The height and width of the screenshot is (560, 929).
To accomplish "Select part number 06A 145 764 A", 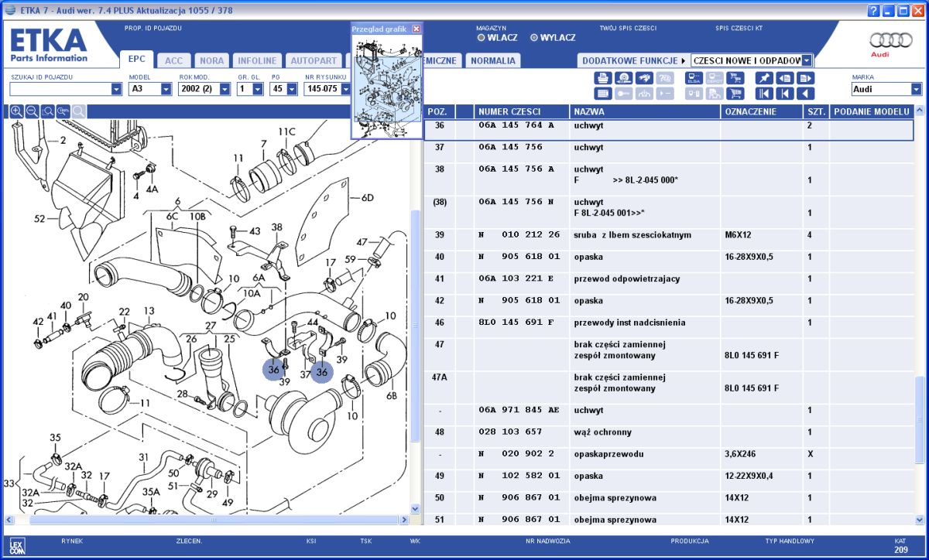I will pyautogui.click(x=516, y=125).
